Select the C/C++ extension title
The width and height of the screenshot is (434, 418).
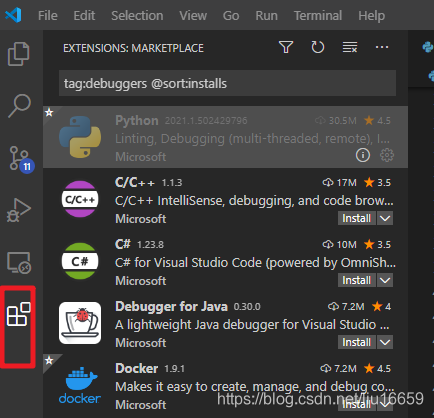(x=135, y=182)
